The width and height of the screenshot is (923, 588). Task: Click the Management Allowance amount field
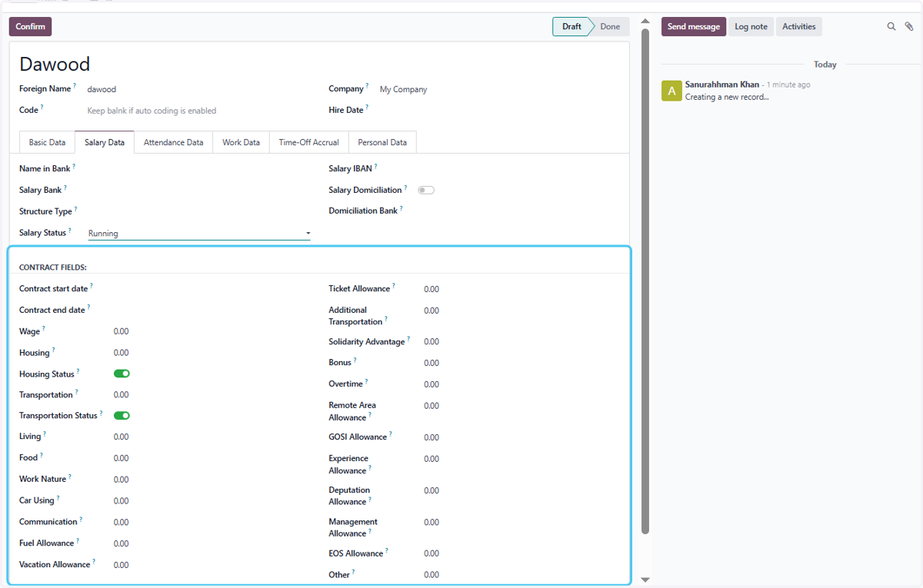[521, 523]
